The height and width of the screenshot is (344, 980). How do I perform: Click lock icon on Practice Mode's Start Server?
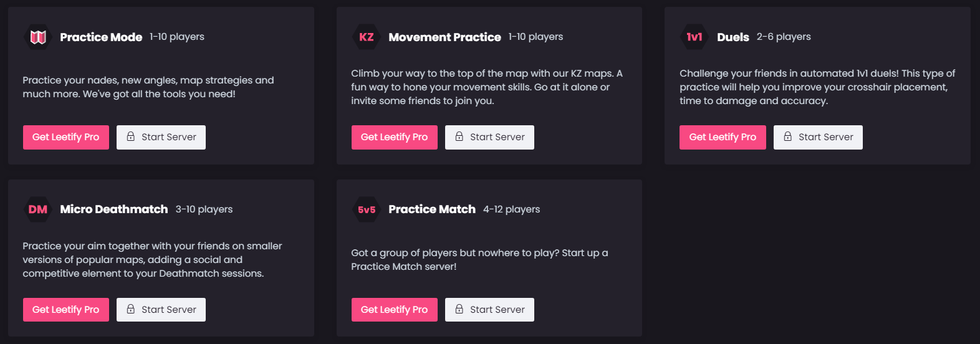(x=131, y=136)
